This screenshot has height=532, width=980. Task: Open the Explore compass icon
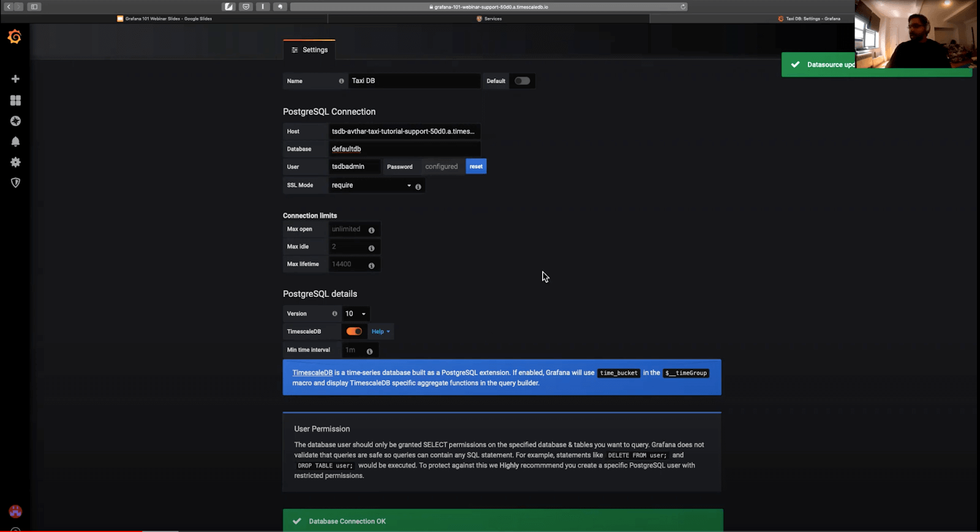[x=15, y=121]
